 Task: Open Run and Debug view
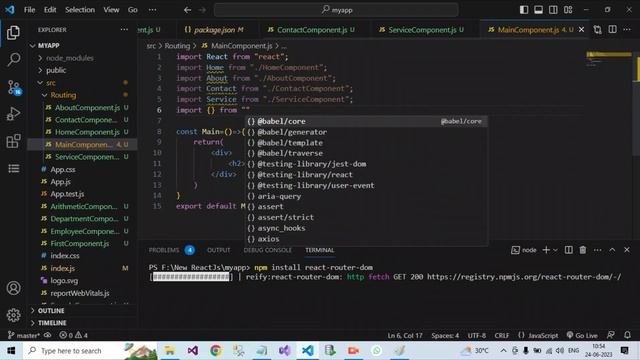pyautogui.click(x=13, y=114)
